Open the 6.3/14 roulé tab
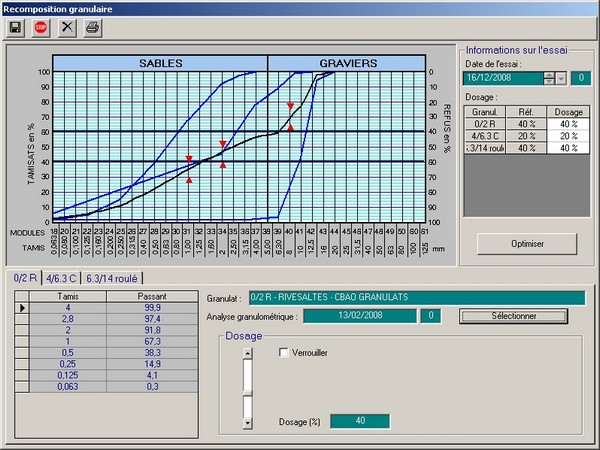Image resolution: width=600 pixels, height=450 pixels. (112, 278)
